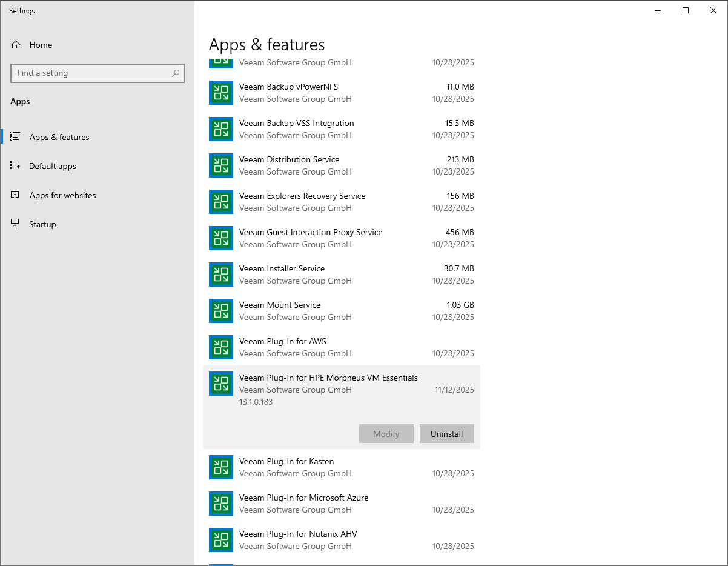This screenshot has width=728, height=566.
Task: Click the Veeam Installer Service app icon
Action: [x=220, y=275]
